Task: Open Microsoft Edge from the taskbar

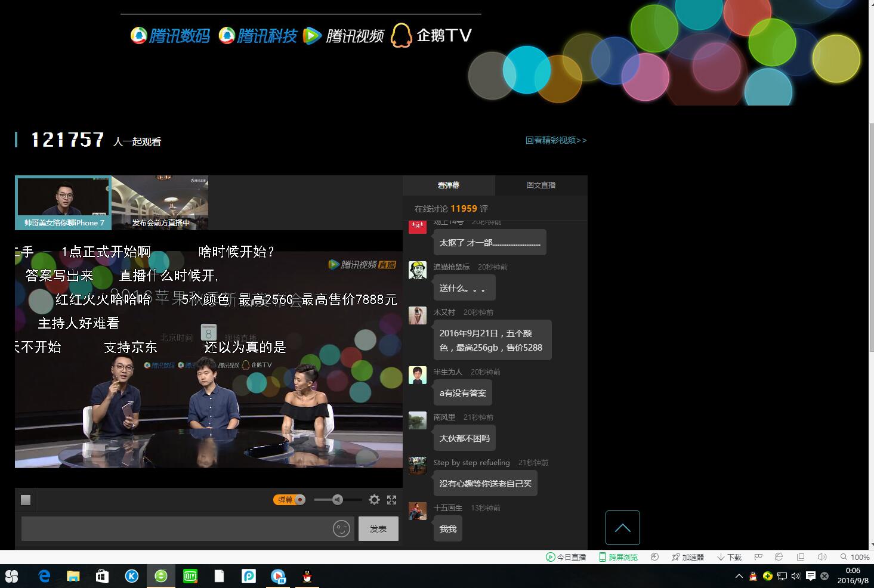Action: tap(44, 576)
